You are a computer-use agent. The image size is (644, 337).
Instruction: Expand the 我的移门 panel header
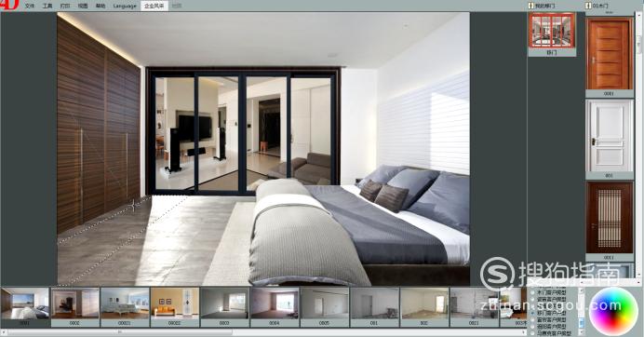coord(542,6)
